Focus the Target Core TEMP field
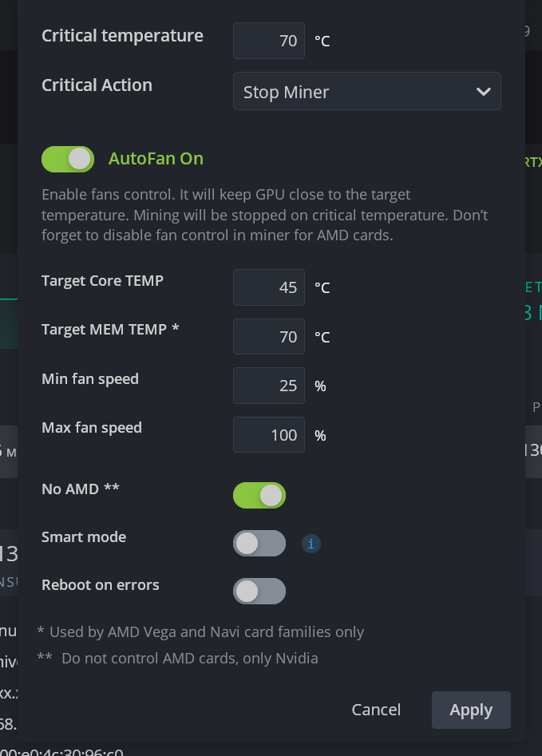This screenshot has height=756, width=542. tap(269, 287)
